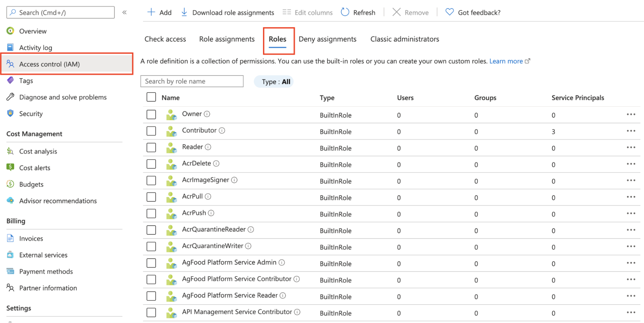The image size is (644, 323).
Task: Click the Security shield icon
Action: pyautogui.click(x=10, y=113)
